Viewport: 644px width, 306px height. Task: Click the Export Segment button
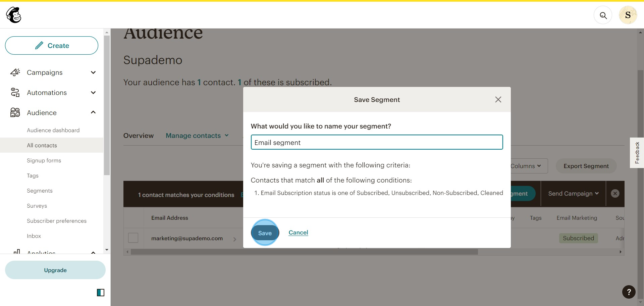tap(586, 166)
